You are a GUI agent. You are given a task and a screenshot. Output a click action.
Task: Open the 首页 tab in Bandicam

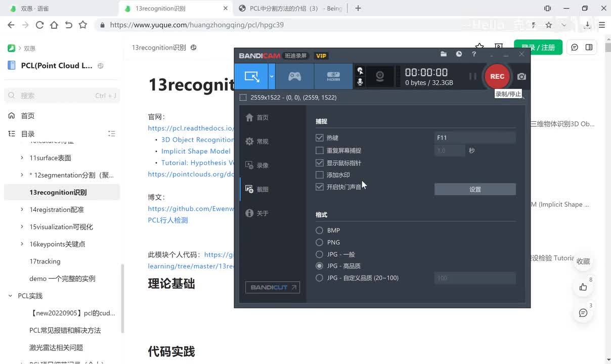click(257, 117)
